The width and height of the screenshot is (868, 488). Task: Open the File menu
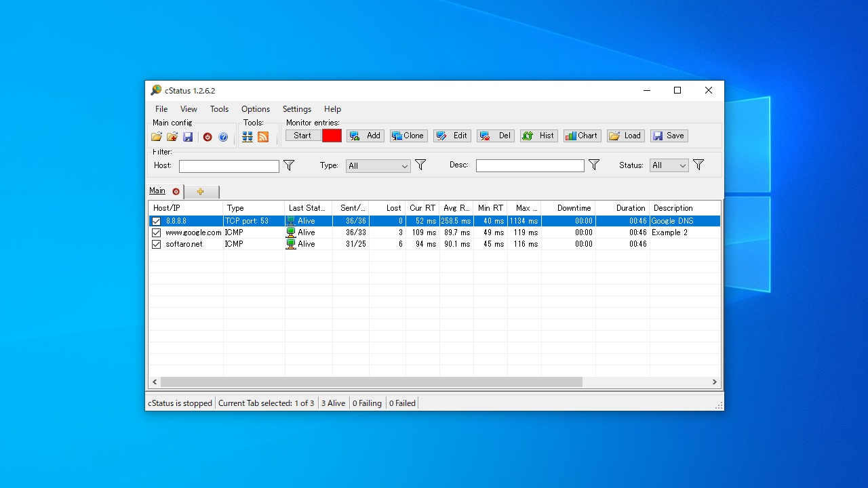click(161, 109)
